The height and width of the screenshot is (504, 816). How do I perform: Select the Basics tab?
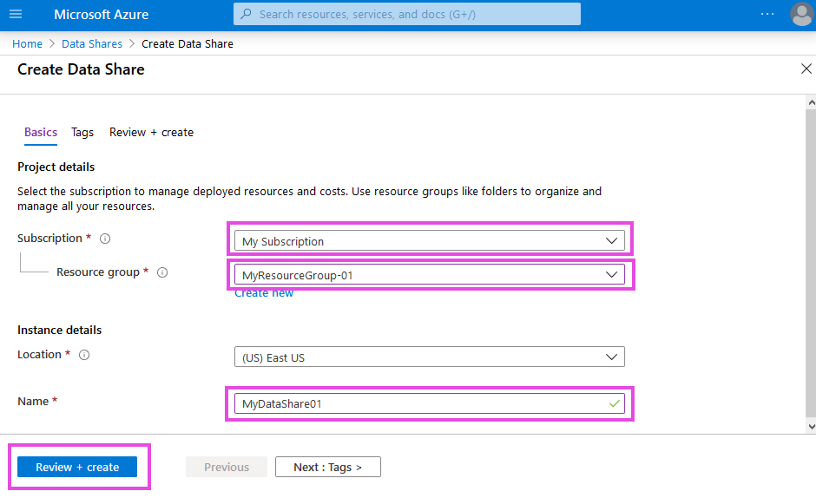(x=41, y=133)
